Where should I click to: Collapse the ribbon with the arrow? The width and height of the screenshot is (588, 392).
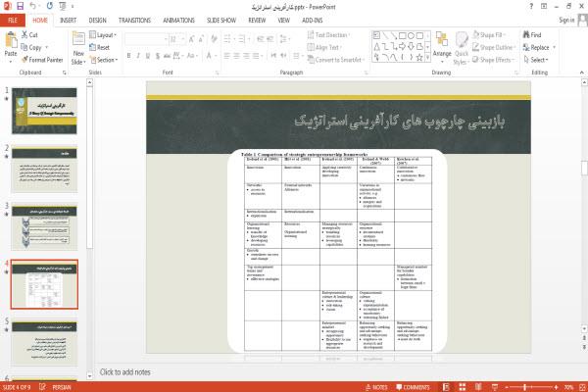(581, 73)
